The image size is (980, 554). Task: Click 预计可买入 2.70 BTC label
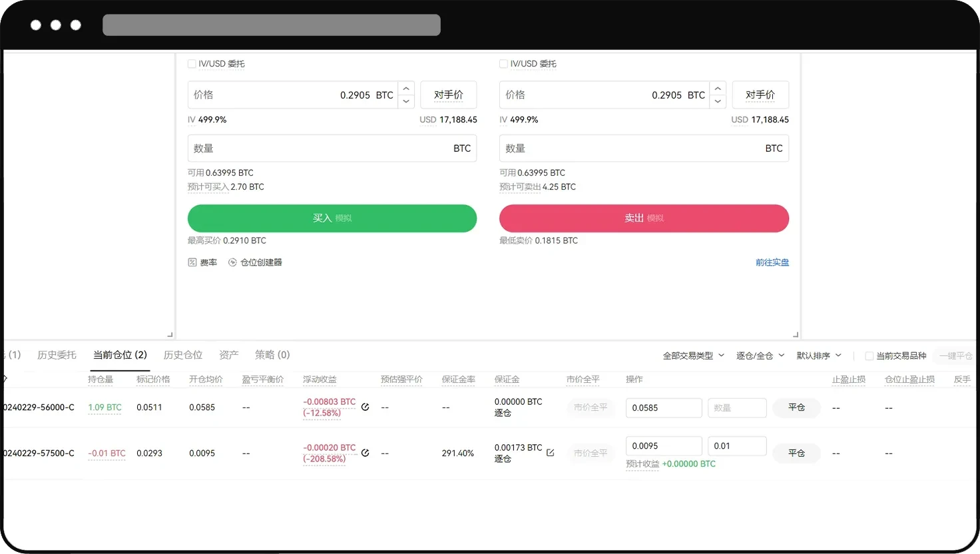point(226,187)
